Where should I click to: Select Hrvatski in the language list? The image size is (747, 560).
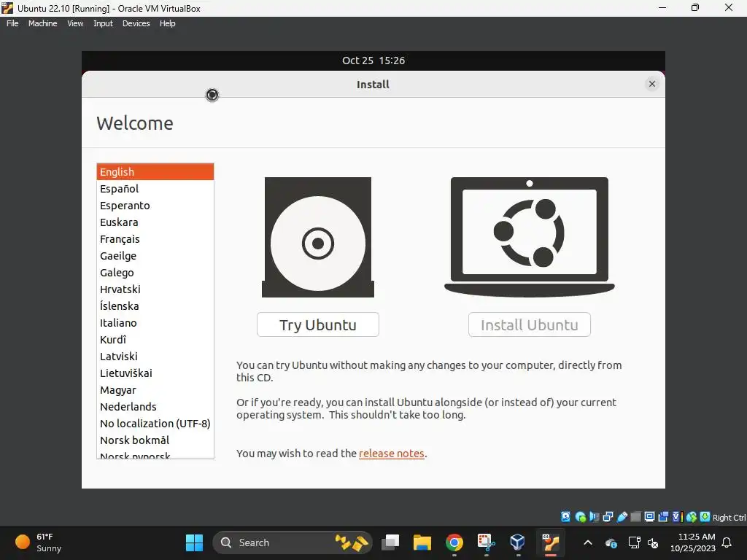pos(155,289)
